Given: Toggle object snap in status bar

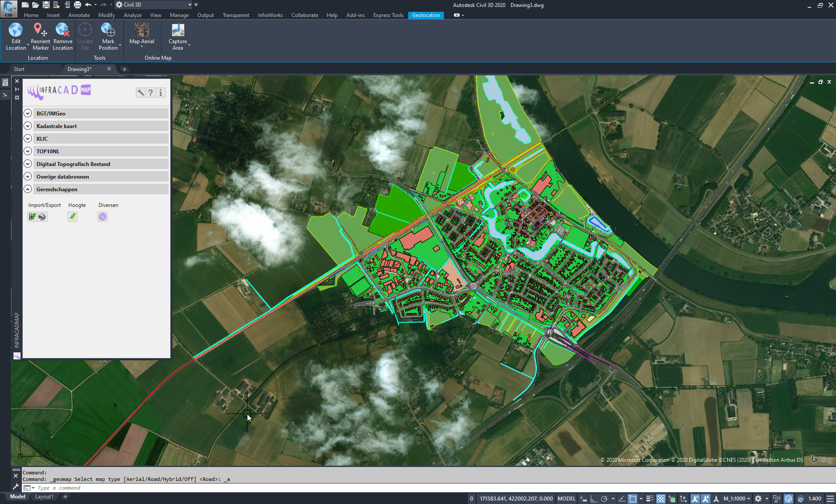Looking at the screenshot, I should 633,499.
